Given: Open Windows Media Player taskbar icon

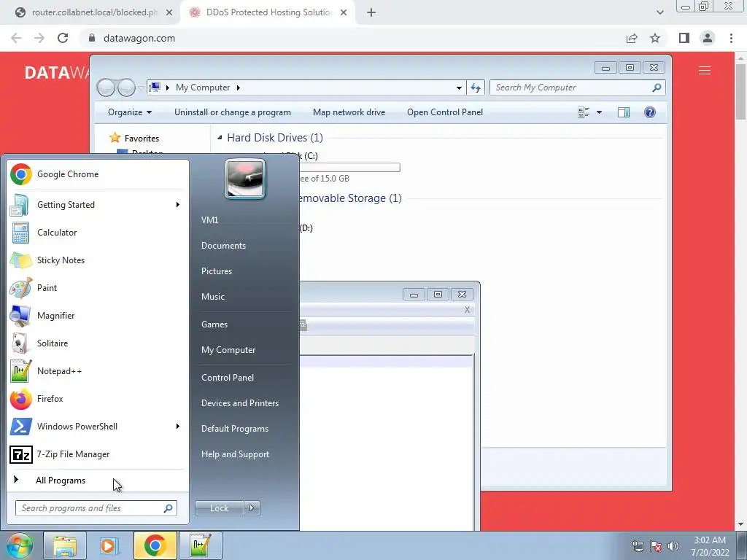Looking at the screenshot, I should (109, 545).
